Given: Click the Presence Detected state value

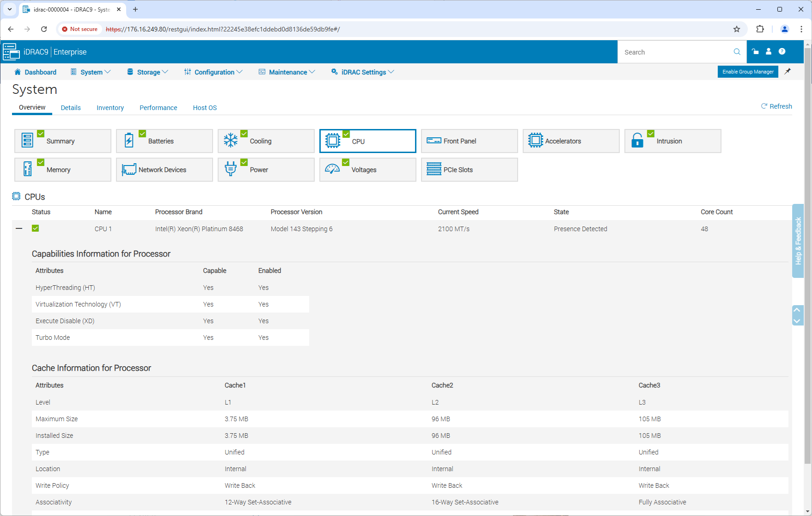Looking at the screenshot, I should 580,229.
